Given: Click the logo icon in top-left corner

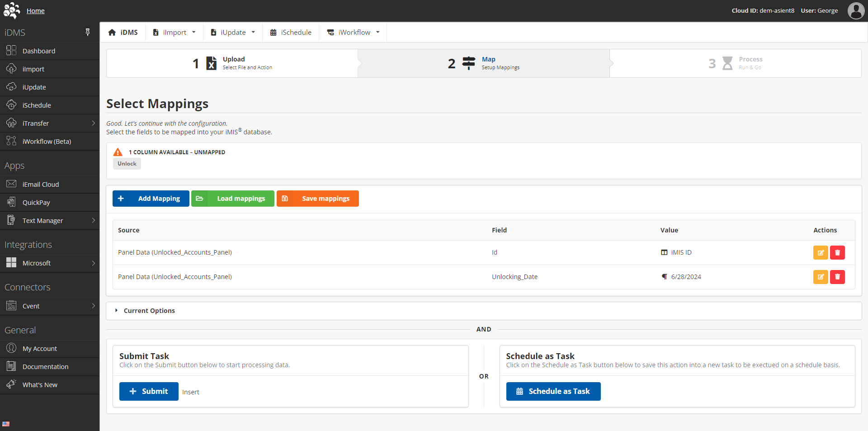Looking at the screenshot, I should click(12, 10).
